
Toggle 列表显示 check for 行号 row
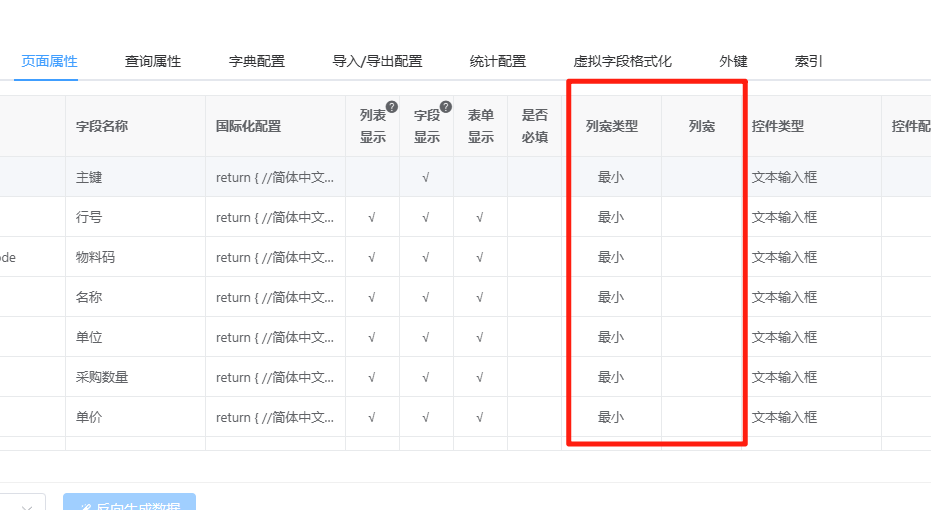372,217
